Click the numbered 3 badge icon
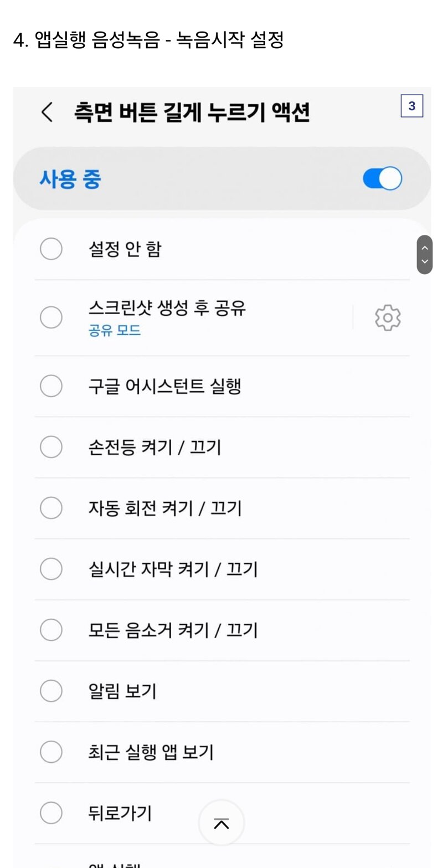 click(411, 106)
